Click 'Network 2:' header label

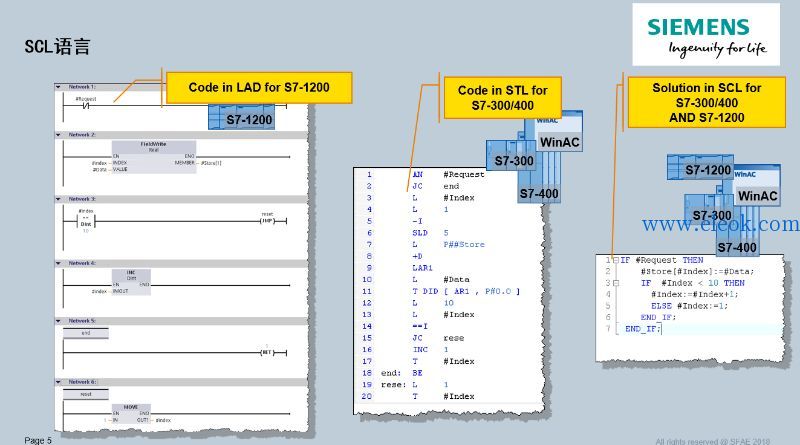[82, 135]
